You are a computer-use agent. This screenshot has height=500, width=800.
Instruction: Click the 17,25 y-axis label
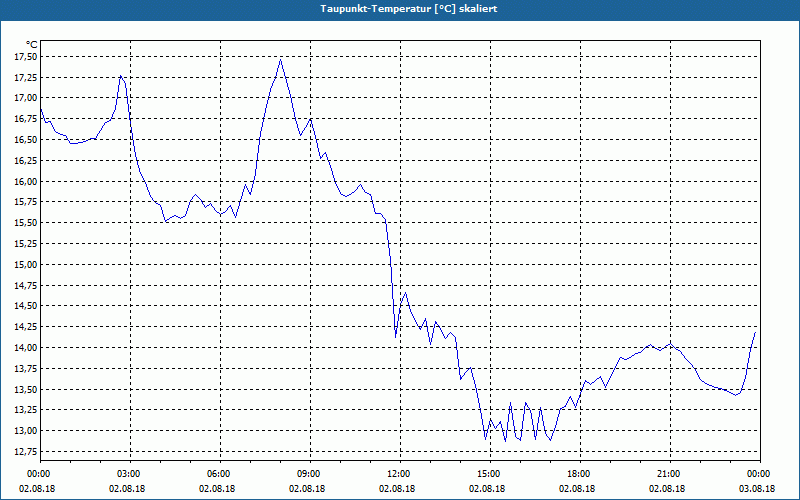(25, 78)
